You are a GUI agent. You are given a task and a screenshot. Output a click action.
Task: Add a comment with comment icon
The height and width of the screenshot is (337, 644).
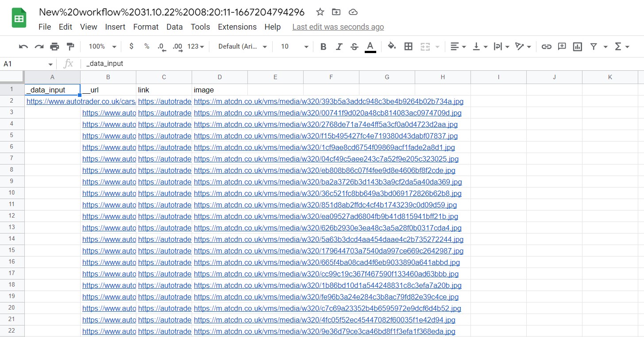click(562, 46)
